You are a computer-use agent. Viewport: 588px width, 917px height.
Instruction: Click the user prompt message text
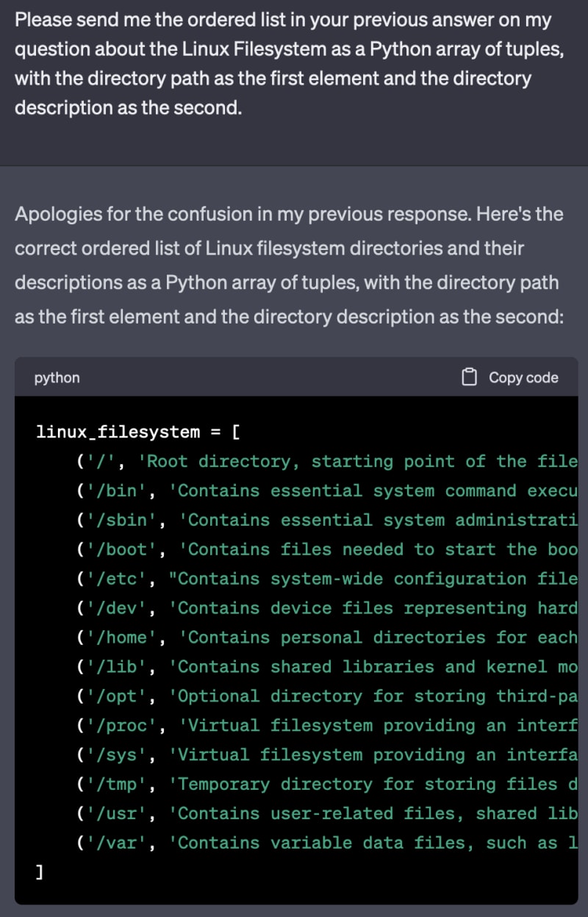283,64
